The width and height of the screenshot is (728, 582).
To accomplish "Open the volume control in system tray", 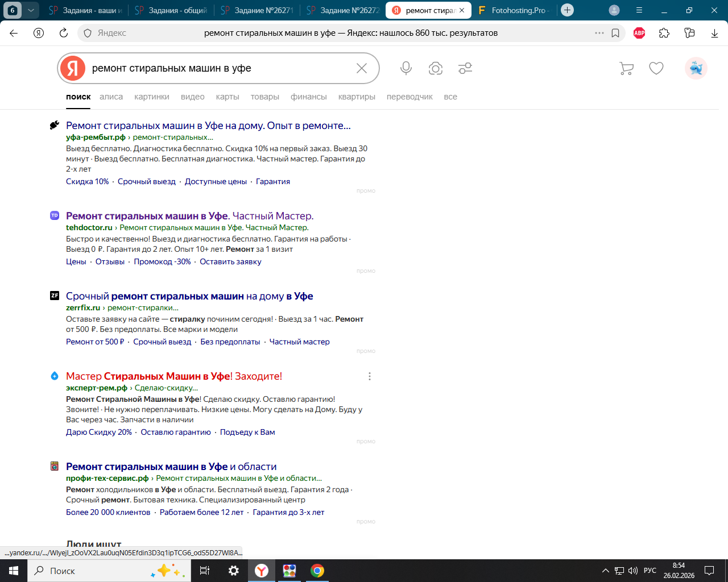I will point(633,571).
